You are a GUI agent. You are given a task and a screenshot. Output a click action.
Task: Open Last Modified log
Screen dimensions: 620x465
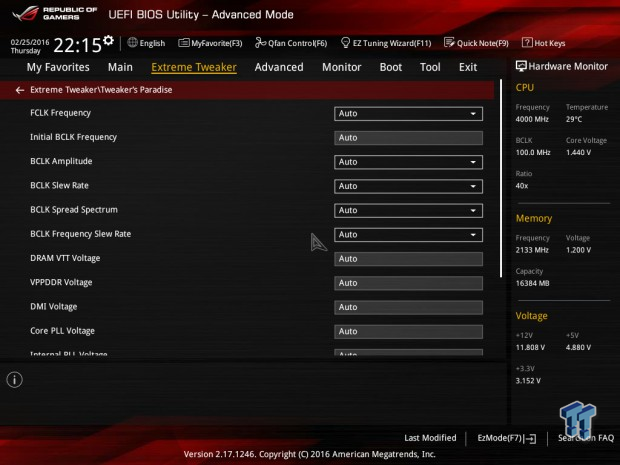430,438
